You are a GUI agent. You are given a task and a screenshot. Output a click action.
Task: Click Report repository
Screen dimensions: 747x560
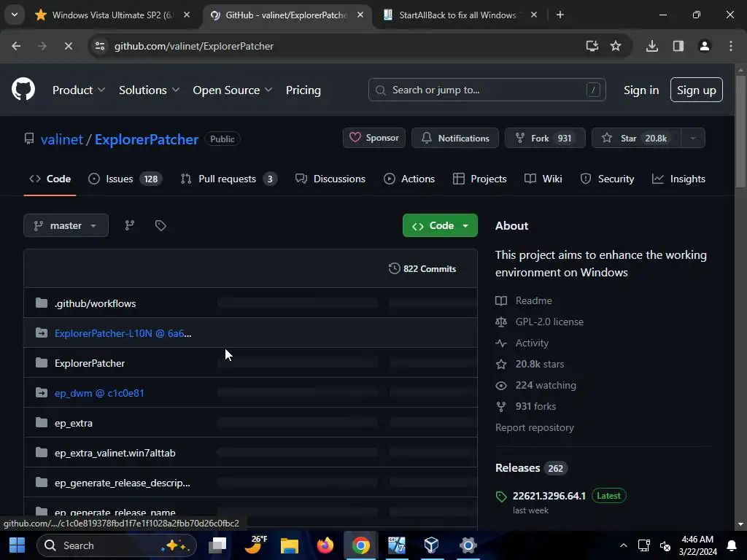(x=535, y=427)
